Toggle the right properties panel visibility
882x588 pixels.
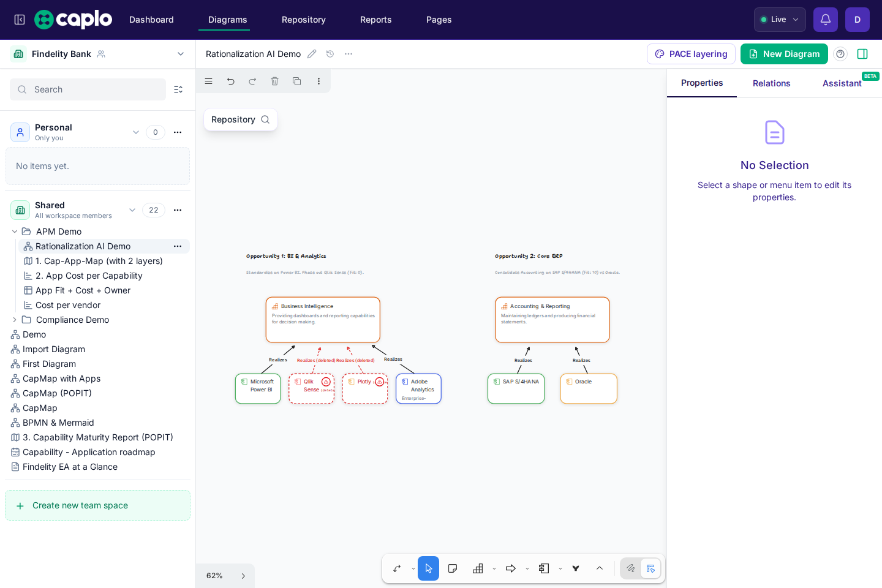tap(862, 54)
